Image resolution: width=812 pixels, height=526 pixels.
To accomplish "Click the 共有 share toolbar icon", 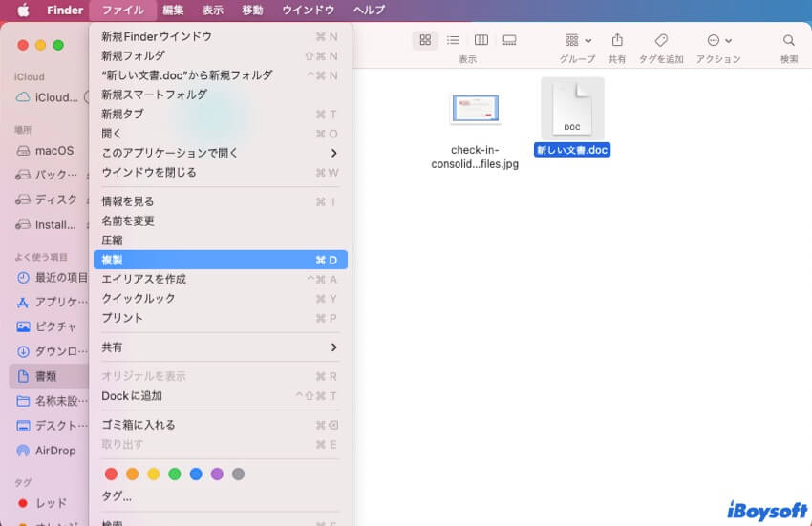I will pyautogui.click(x=617, y=40).
